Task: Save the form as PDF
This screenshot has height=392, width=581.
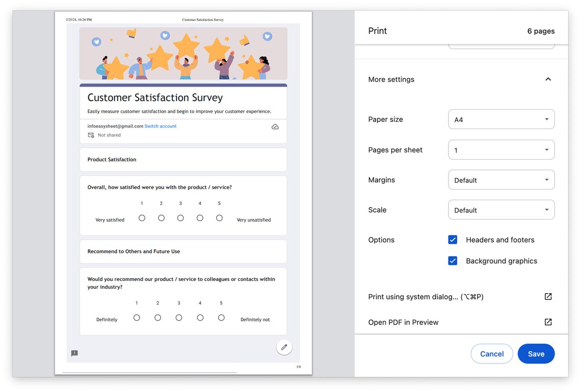Action: [x=536, y=353]
